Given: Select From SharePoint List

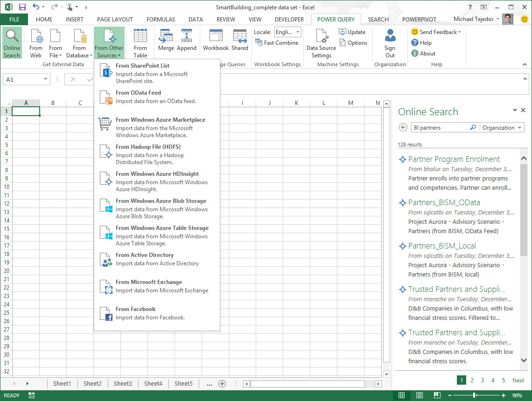Looking at the screenshot, I should (157, 73).
